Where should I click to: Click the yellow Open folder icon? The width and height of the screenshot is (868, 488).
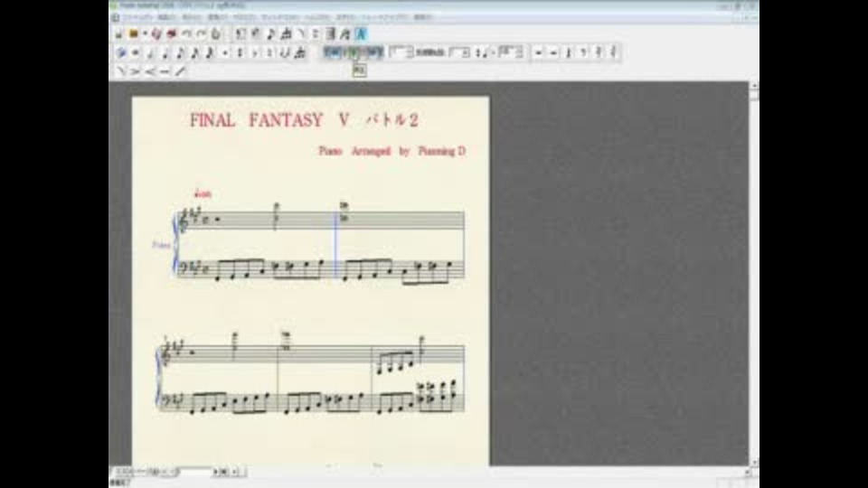pyautogui.click(x=134, y=33)
